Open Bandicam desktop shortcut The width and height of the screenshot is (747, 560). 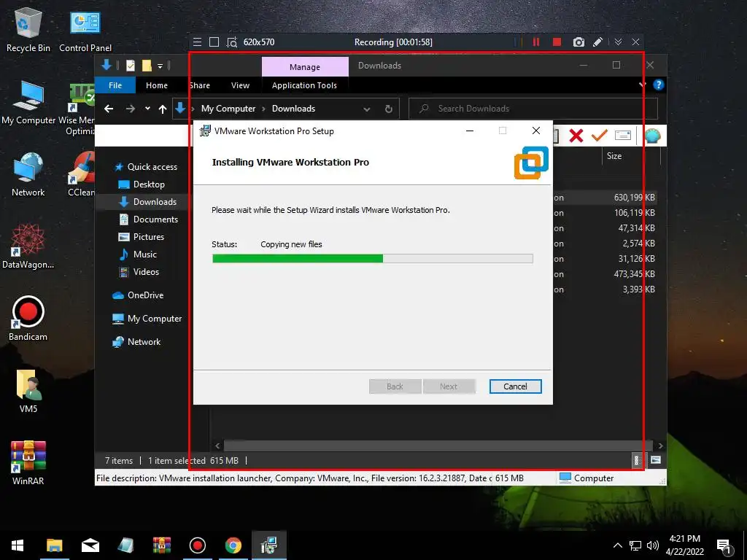pyautogui.click(x=28, y=318)
